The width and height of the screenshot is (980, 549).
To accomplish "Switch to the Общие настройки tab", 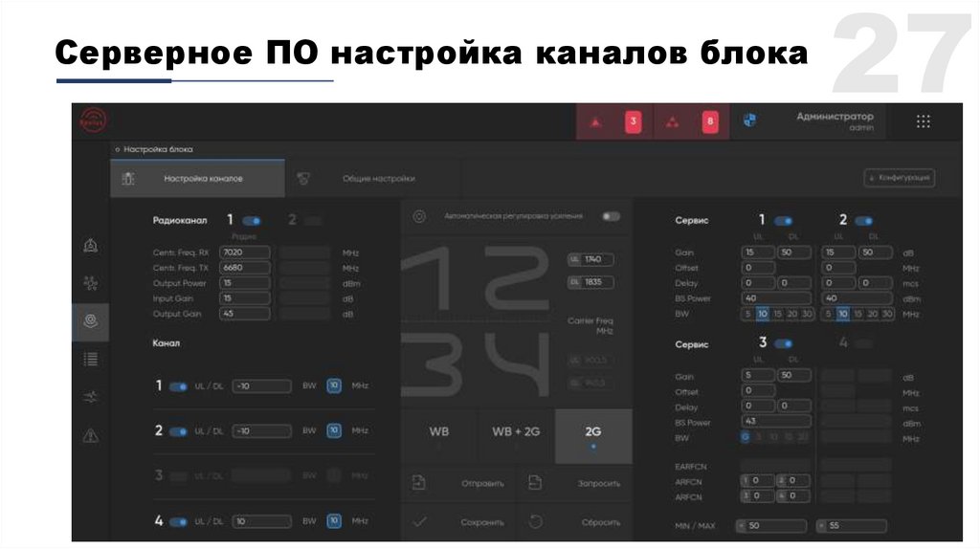I will coord(373,179).
